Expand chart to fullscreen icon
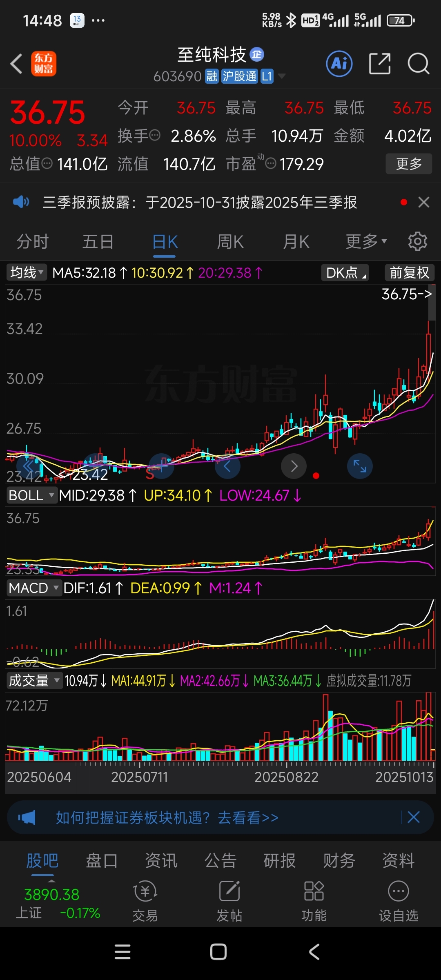The image size is (441, 980). coord(360,466)
